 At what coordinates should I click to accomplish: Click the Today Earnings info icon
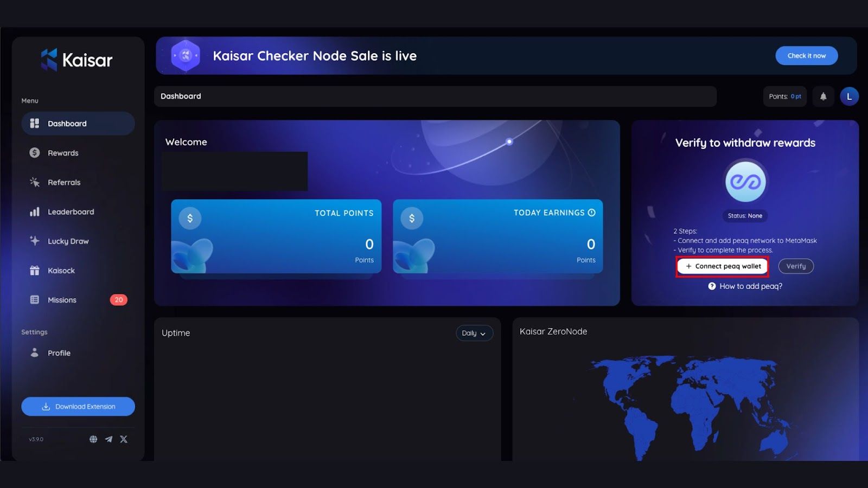[592, 213]
